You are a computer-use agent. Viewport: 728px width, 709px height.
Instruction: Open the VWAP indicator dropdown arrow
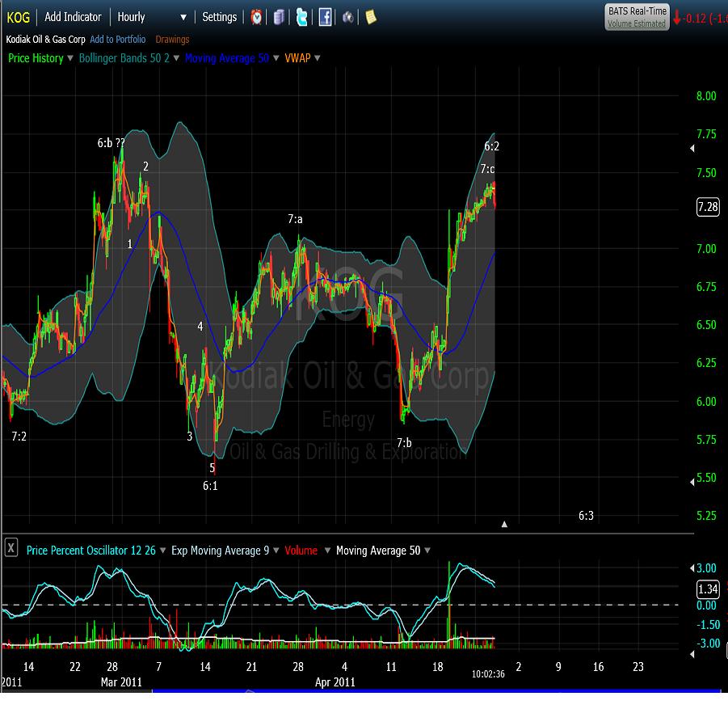point(318,58)
